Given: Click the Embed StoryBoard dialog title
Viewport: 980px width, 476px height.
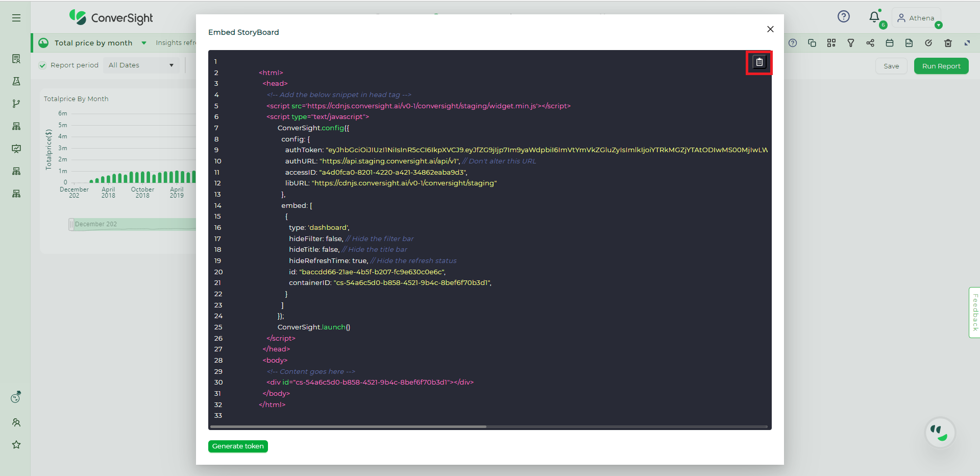Looking at the screenshot, I should point(243,32).
